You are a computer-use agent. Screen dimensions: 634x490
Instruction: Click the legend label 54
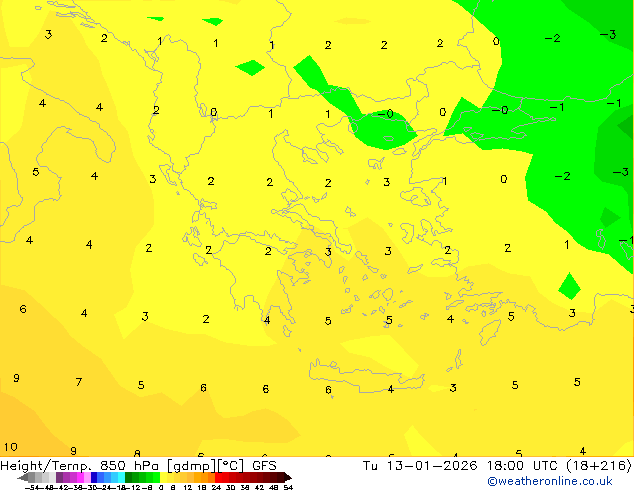pyautogui.click(x=288, y=487)
